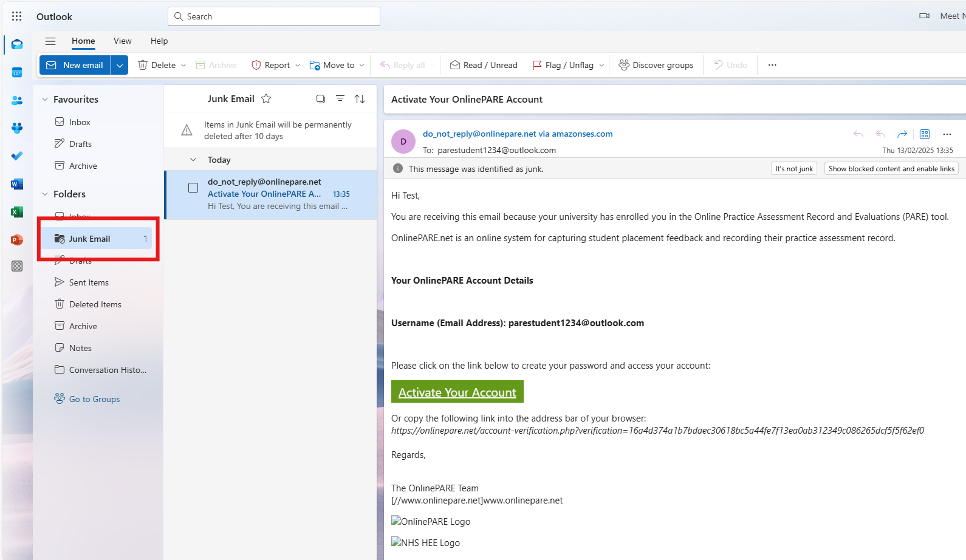Image resolution: width=966 pixels, height=560 pixels.
Task: Open Mail app in left rail
Action: click(x=17, y=44)
